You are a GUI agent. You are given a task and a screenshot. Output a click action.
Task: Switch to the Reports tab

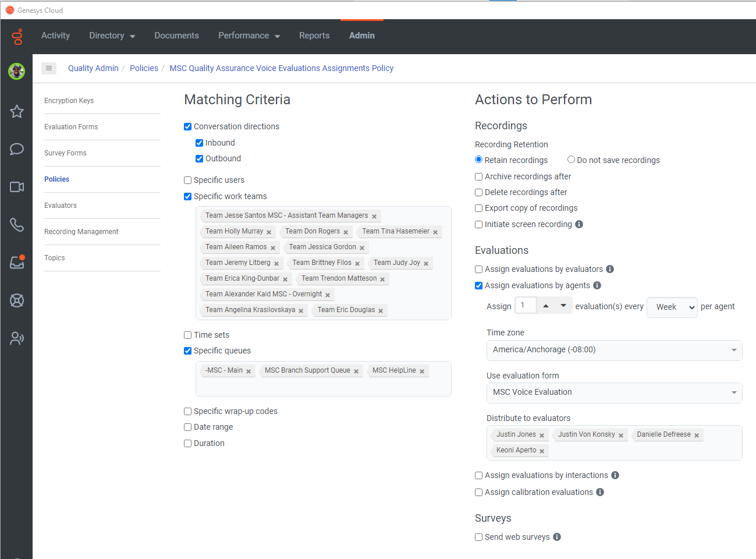point(314,36)
